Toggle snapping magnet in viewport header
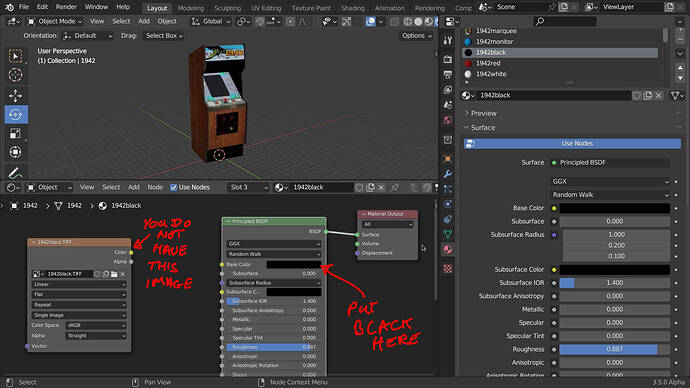Viewport: 690px width, 388px height. click(260, 21)
